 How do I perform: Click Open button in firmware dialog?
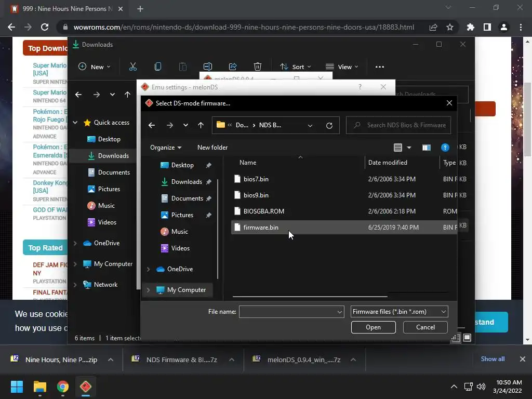[x=373, y=327]
